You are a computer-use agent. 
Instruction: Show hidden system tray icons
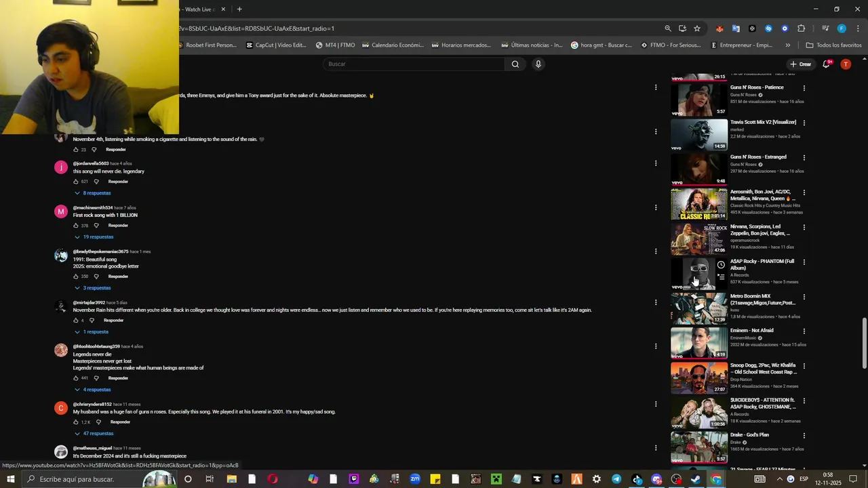(779, 479)
